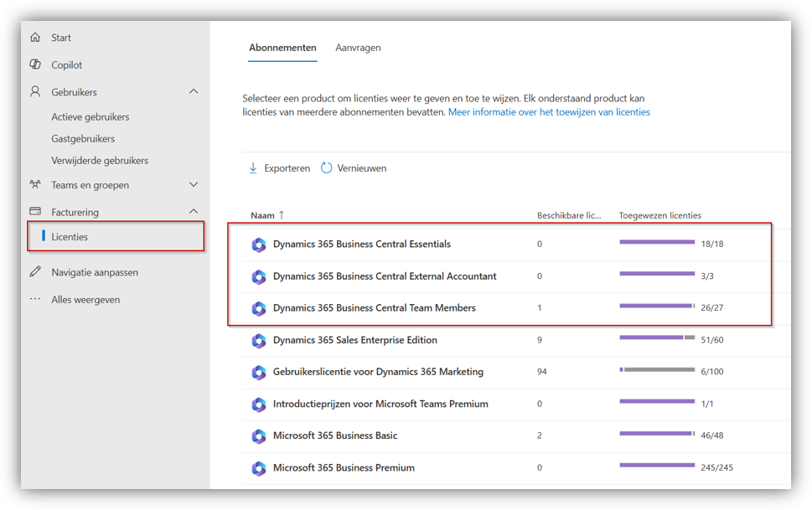
Task: Collapse the Facturering section chevron
Action: (x=194, y=211)
